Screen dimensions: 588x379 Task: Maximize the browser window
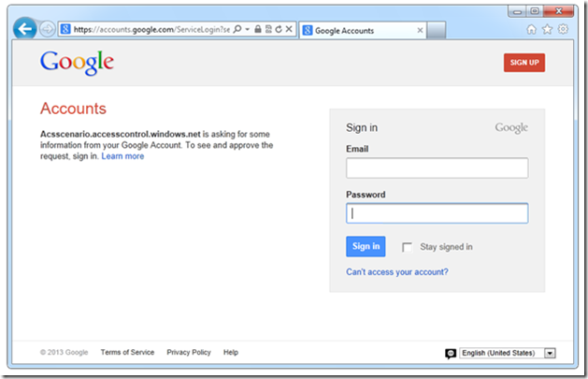[535, 11]
